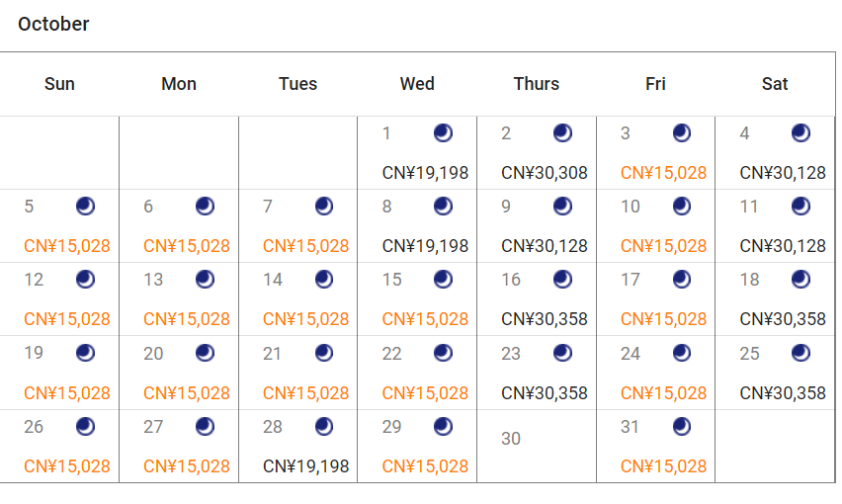
Task: Choose the CN¥15,028 fare on October 3
Action: coord(664,173)
